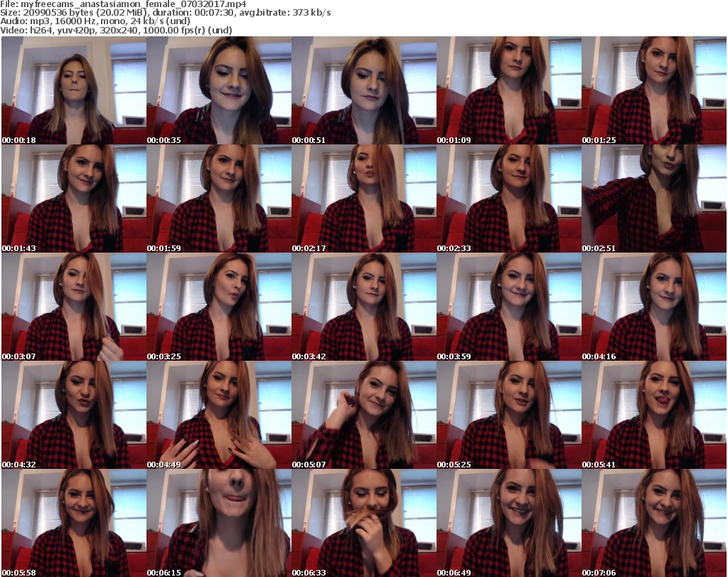Viewport: 728px width, 577px height.
Task: Select the thumbnail stamped 00:00:35
Action: [219, 90]
